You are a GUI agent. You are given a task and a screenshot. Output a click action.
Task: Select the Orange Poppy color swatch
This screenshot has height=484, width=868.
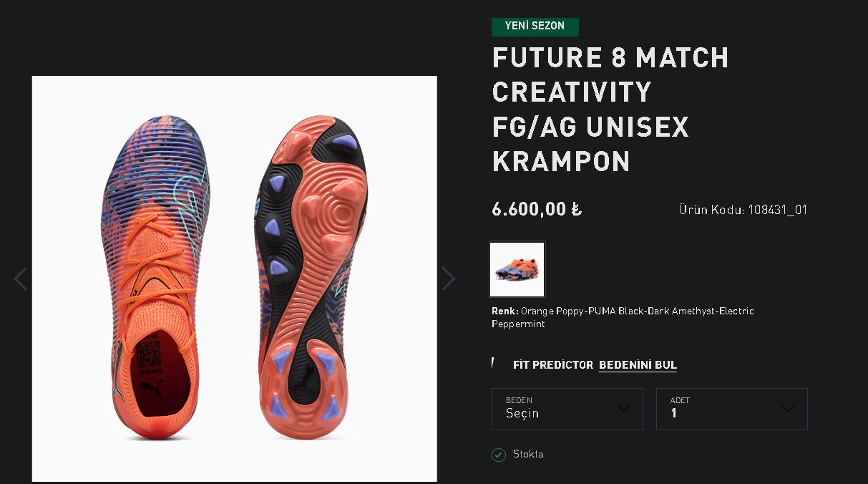(x=517, y=269)
